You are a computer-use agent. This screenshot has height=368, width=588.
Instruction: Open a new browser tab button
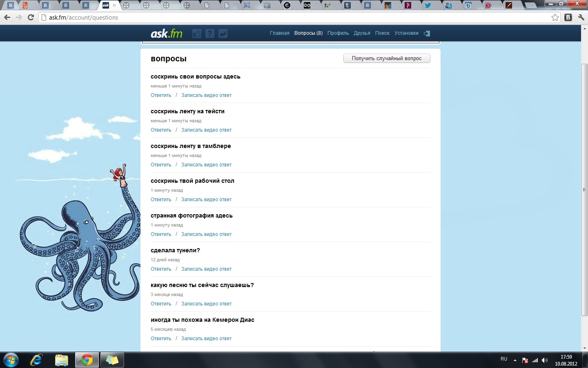pos(530,6)
